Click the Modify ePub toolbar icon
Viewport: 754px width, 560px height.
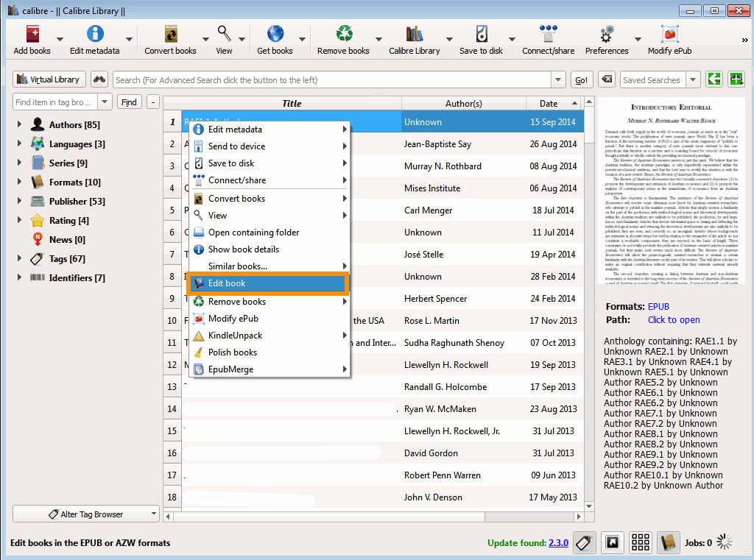[x=669, y=35]
